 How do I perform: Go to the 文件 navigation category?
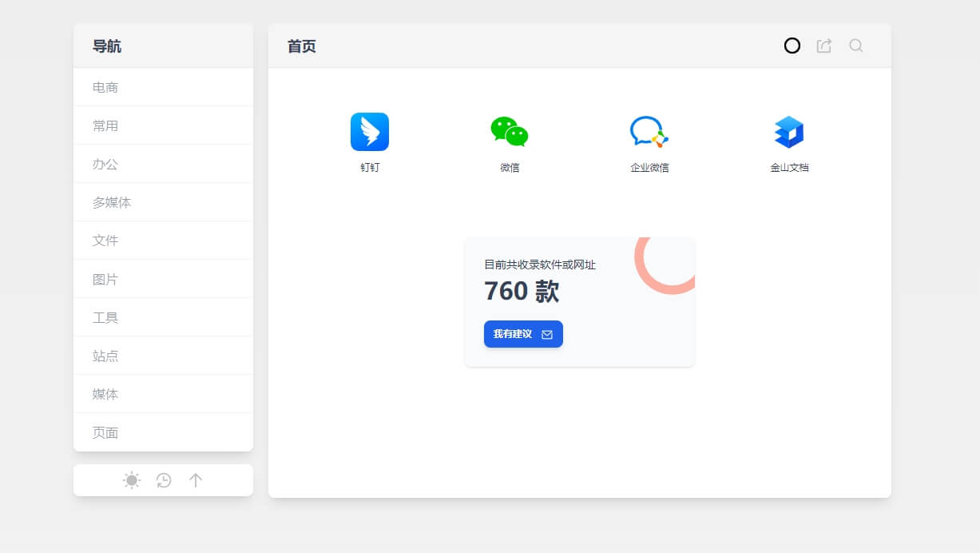click(105, 241)
